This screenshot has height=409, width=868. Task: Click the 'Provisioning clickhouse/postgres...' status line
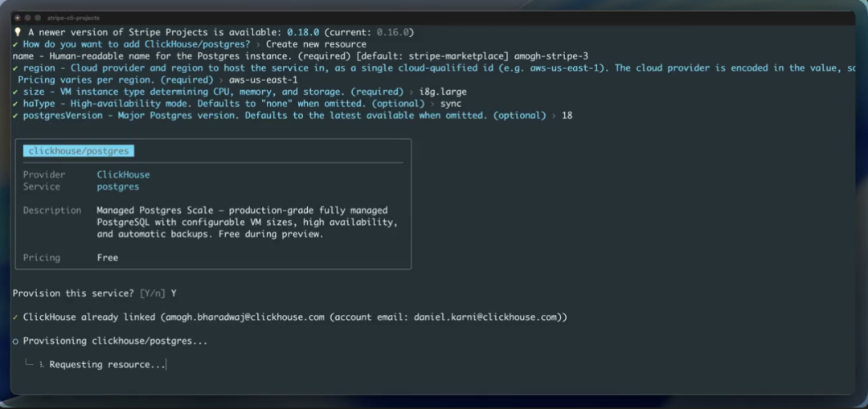pos(115,342)
